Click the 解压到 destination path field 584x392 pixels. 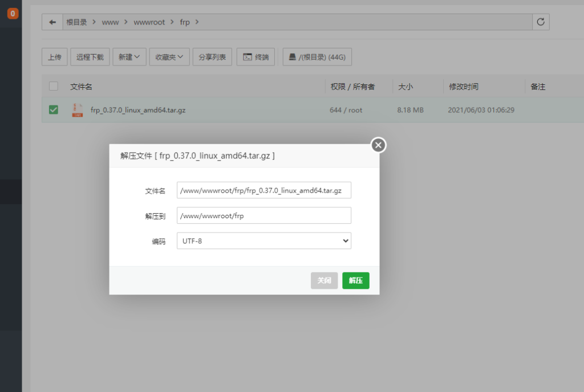pyautogui.click(x=263, y=215)
